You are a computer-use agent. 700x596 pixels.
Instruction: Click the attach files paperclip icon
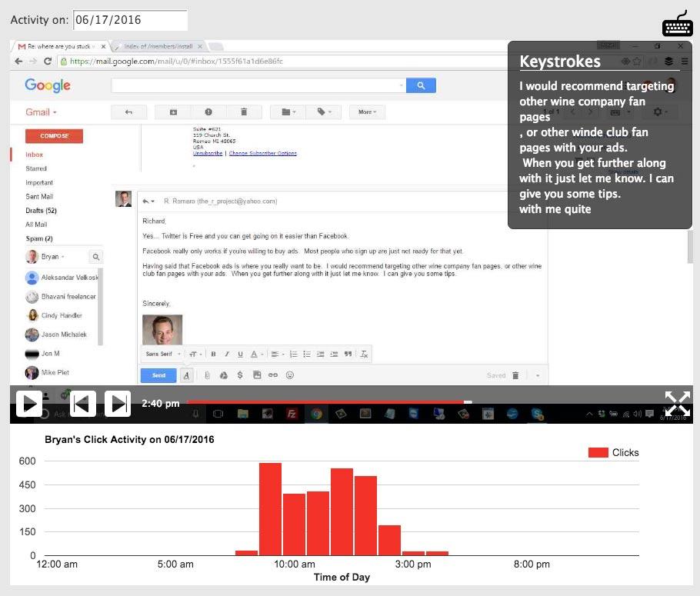pos(207,375)
